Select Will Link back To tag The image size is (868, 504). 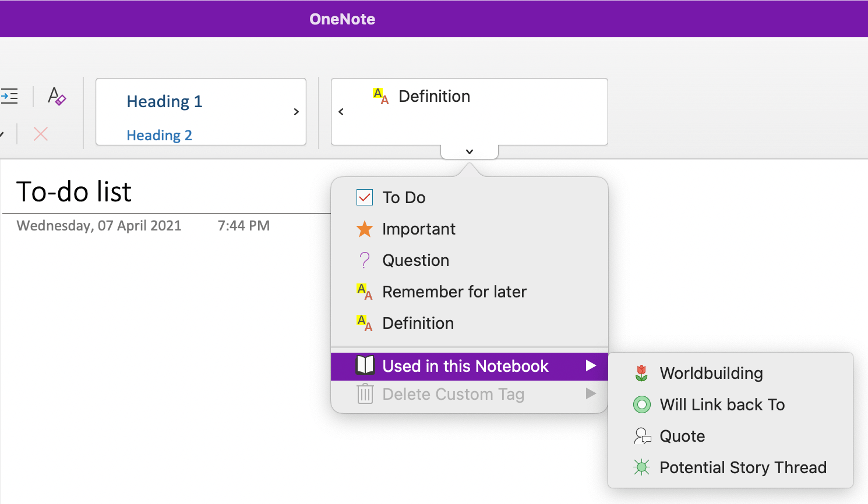coord(731,405)
